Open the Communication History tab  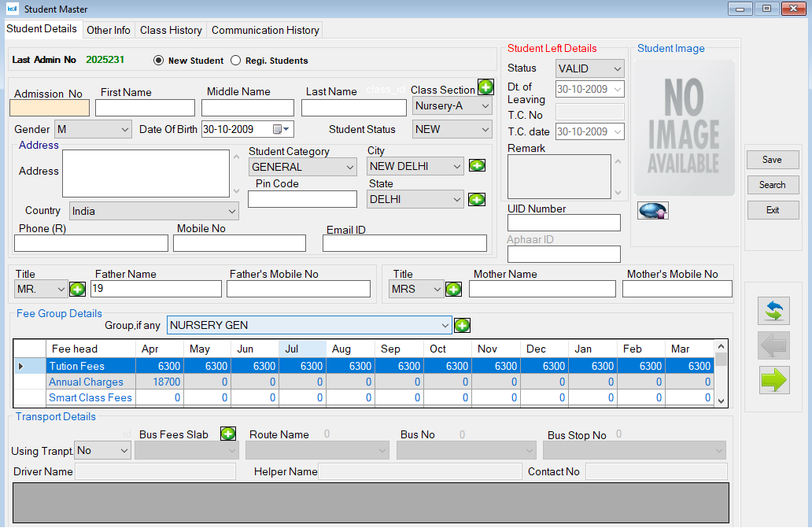tap(265, 30)
